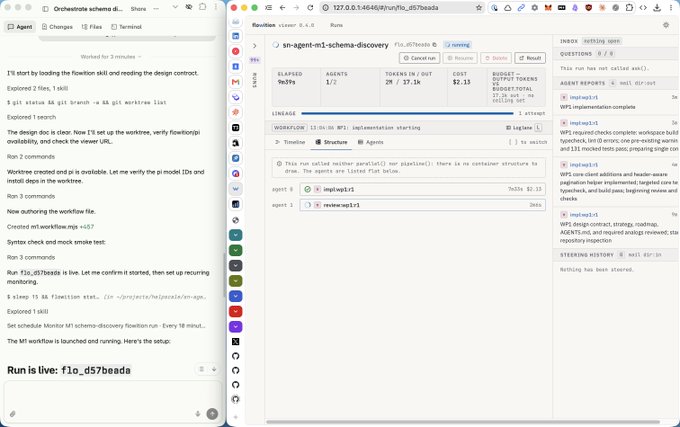680x427 pixels.
Task: Click the Delete button
Action: tap(496, 58)
